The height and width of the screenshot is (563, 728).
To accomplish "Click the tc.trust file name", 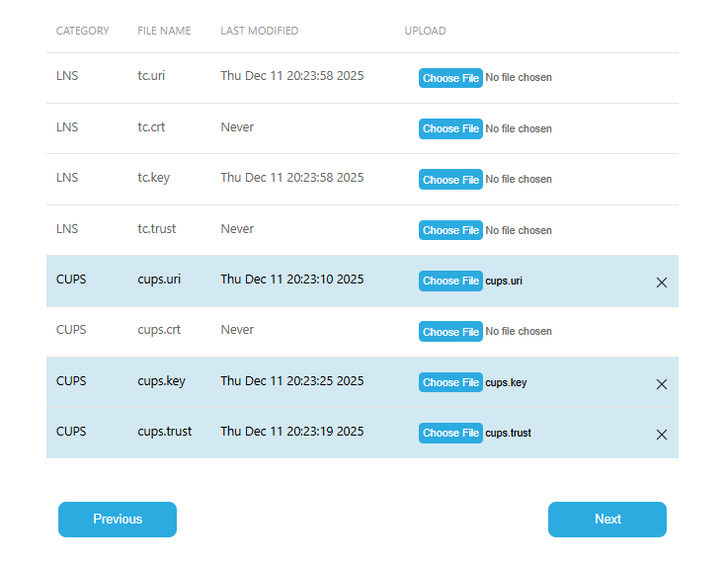I will point(156,228).
